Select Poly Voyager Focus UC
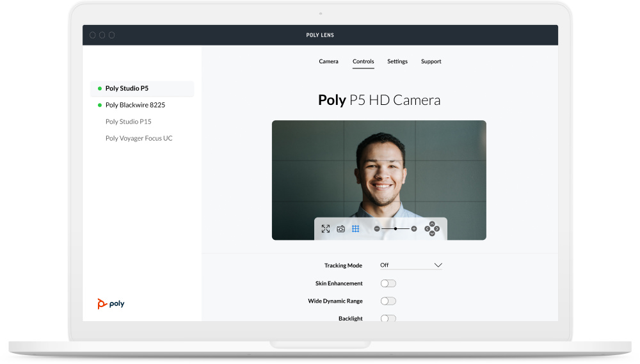The height and width of the screenshot is (364, 640). point(139,138)
